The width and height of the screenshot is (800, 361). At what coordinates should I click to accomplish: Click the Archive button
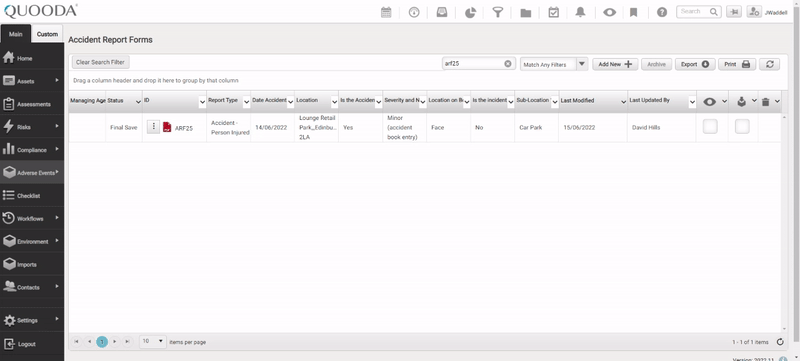pyautogui.click(x=656, y=64)
